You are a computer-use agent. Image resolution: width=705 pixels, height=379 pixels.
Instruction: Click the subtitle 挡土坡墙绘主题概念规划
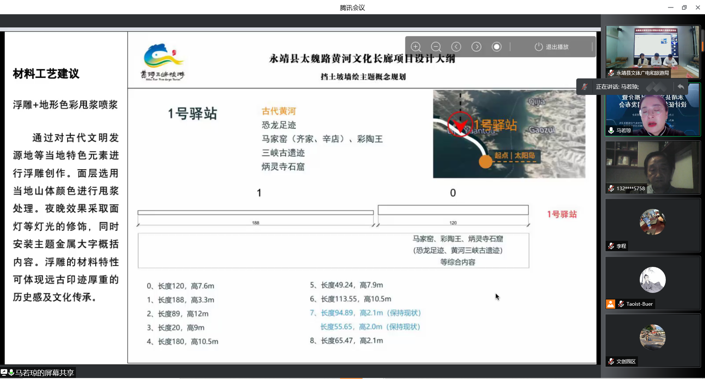pyautogui.click(x=363, y=77)
